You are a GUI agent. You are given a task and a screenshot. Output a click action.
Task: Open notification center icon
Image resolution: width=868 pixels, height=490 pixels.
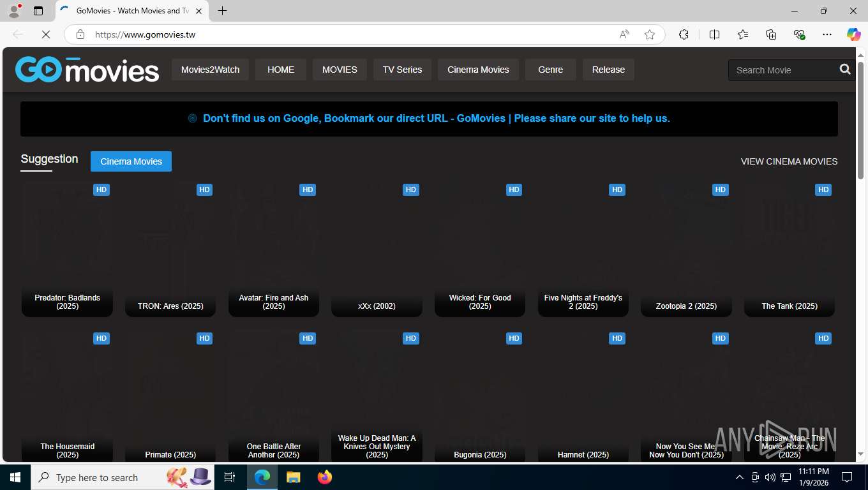(847, 477)
